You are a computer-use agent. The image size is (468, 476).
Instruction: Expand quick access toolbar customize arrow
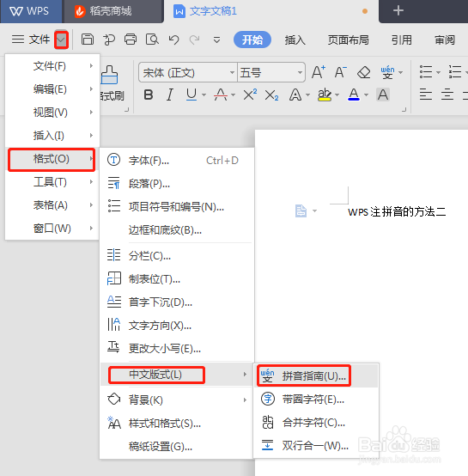[x=216, y=40]
